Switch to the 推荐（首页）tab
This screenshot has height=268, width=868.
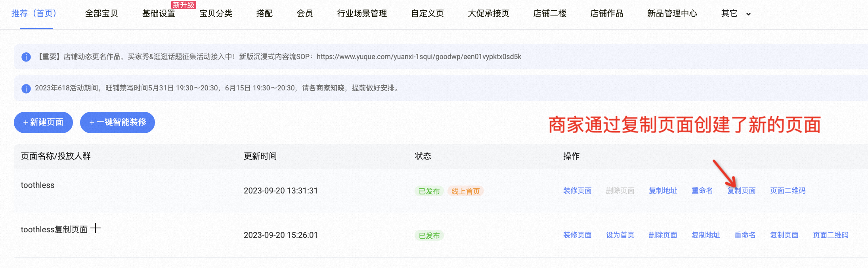(x=36, y=14)
